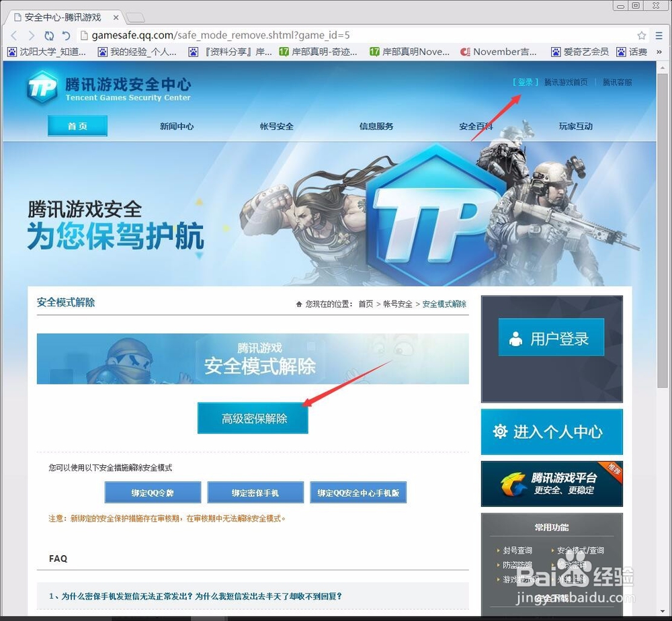Click the 用户登录 button
672x621 pixels.
click(x=551, y=337)
